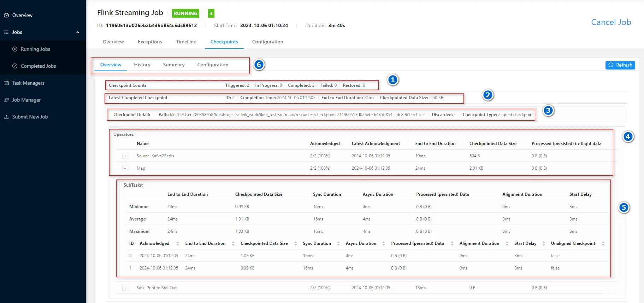The image size is (644, 303).
Task: Click the green task count badge 3
Action: point(211,13)
